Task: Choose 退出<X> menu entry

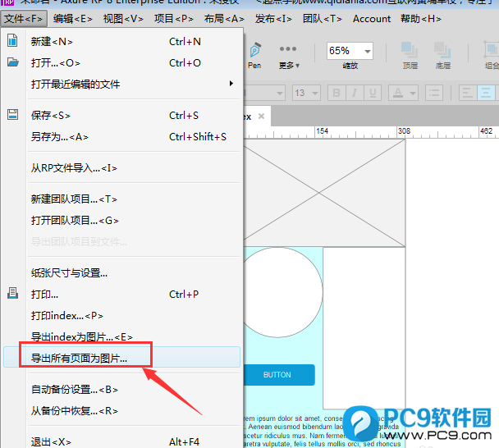Action: point(121,441)
